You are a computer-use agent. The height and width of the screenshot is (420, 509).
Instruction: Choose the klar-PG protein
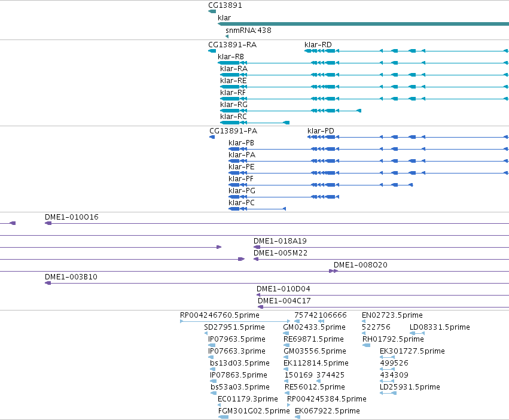(242, 191)
